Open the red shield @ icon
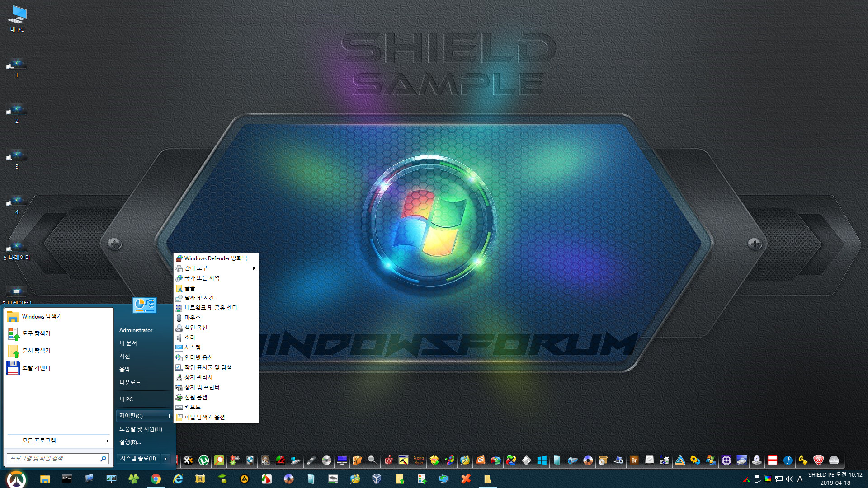The width and height of the screenshot is (868, 488). coord(818,460)
